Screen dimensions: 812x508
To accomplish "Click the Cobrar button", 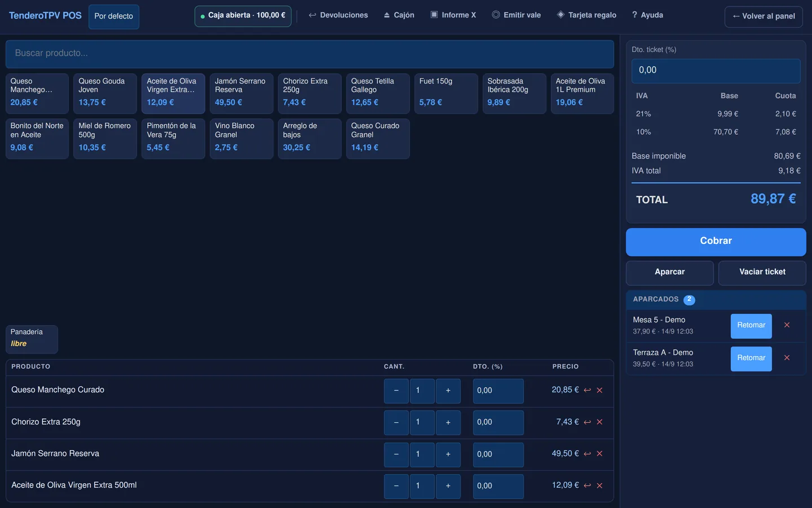I will pyautogui.click(x=716, y=242).
